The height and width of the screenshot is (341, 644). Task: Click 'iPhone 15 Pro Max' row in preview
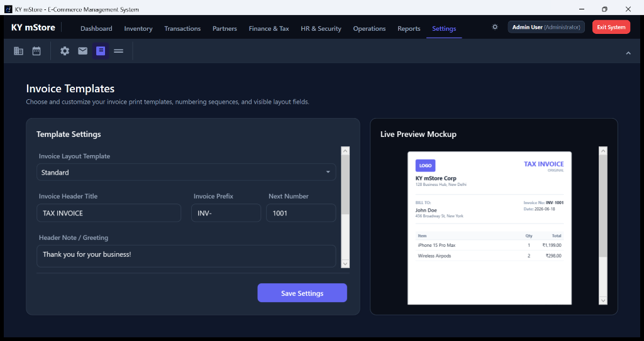coord(489,245)
